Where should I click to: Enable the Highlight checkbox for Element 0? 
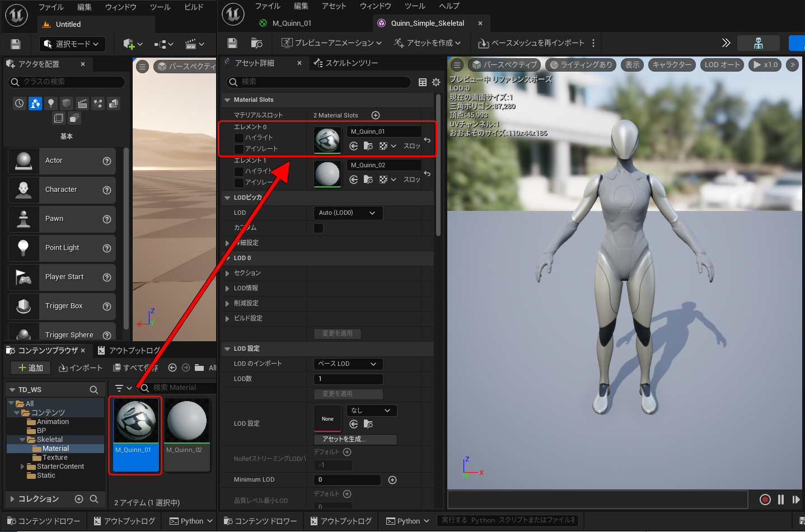239,138
